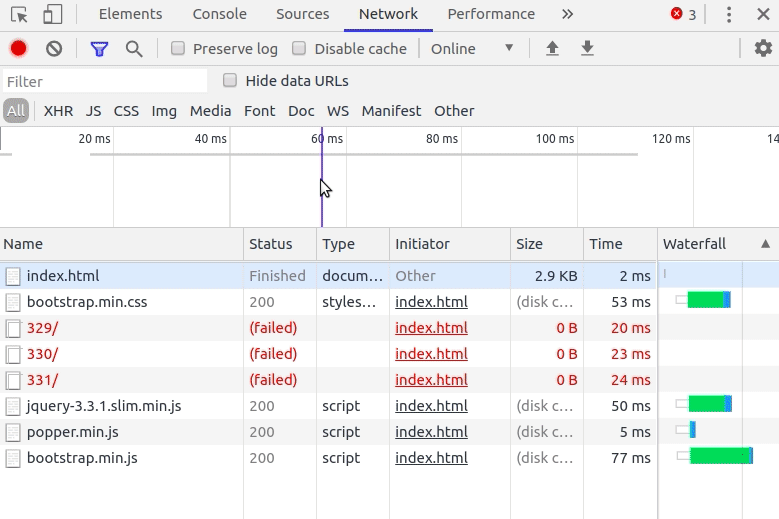779x519 pixels.
Task: Click the file icon beside popper.min.js
Action: [x=13, y=432]
